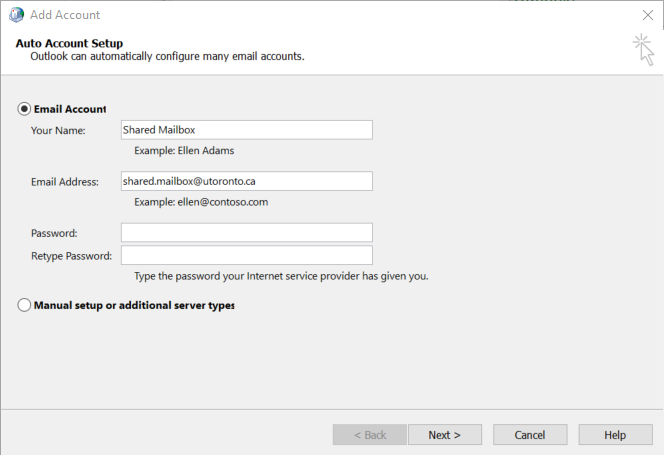Viewport: 664px width, 455px height.
Task: Click the Example: ellen@contoso.com hint text
Action: pos(201,202)
